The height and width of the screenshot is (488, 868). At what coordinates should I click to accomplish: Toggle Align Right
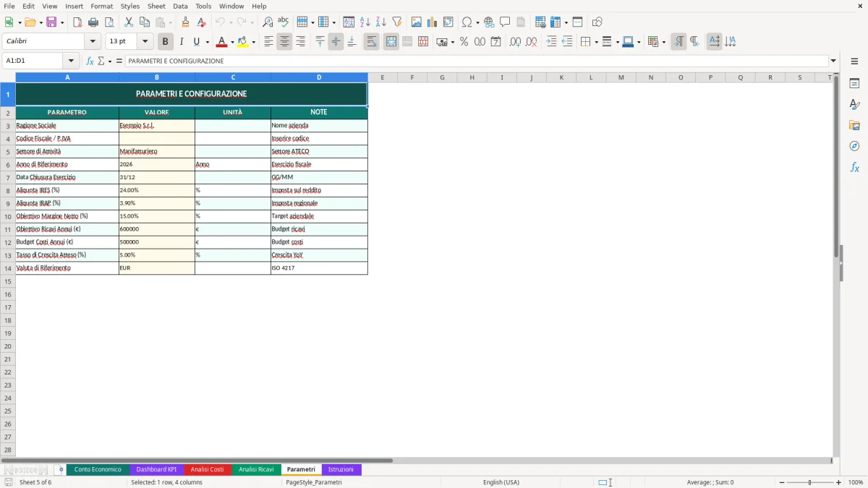[300, 42]
